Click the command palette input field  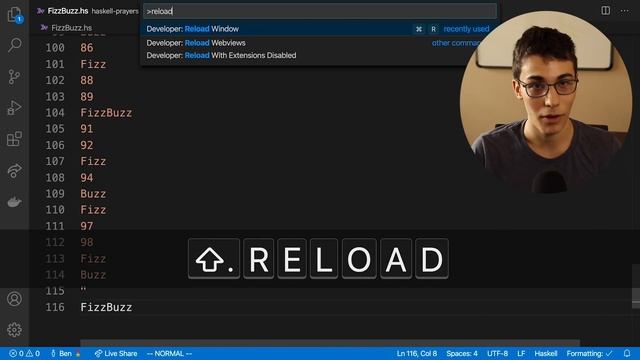pyautogui.click(x=320, y=11)
